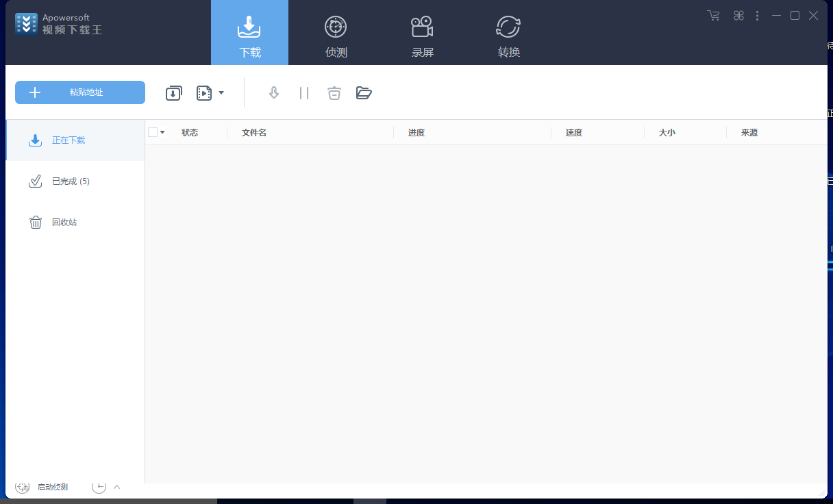Open the three-dot menu in title bar
The image size is (833, 504).
point(757,15)
